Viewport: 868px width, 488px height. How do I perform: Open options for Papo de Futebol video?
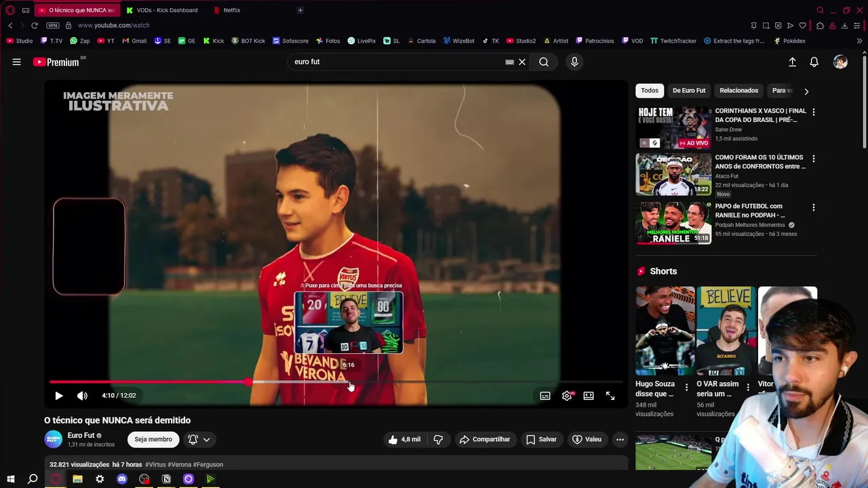[x=814, y=207]
